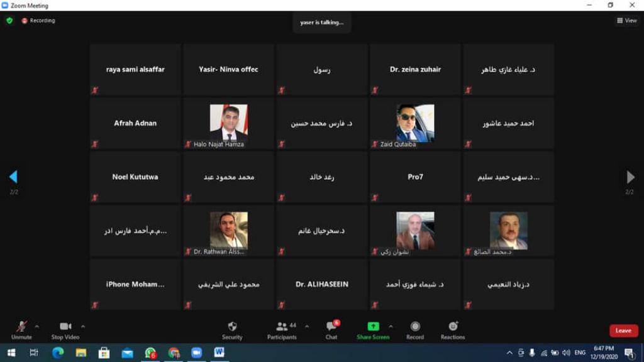Image resolution: width=644 pixels, height=362 pixels.
Task: Expand video options arrow beside Stop Video
Action: 83,326
